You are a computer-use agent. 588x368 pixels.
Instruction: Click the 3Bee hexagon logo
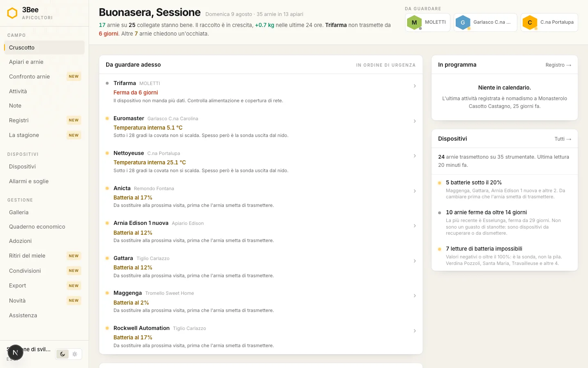coord(13,13)
